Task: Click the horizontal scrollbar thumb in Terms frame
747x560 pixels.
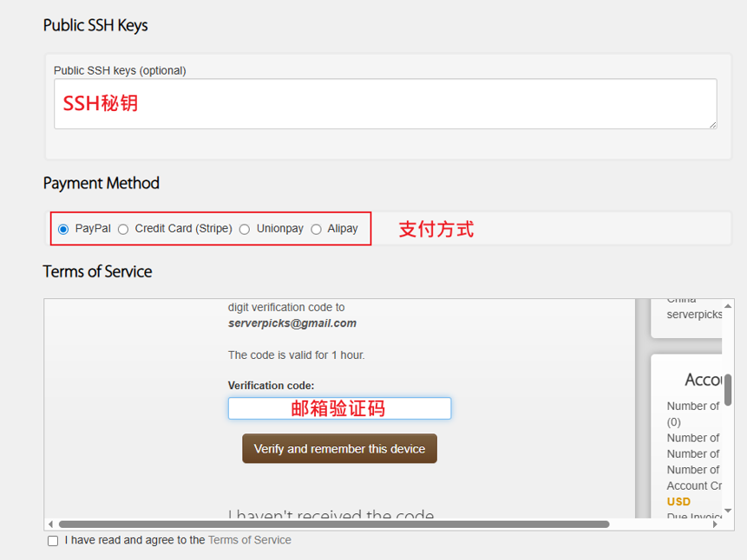Action: tap(334, 524)
